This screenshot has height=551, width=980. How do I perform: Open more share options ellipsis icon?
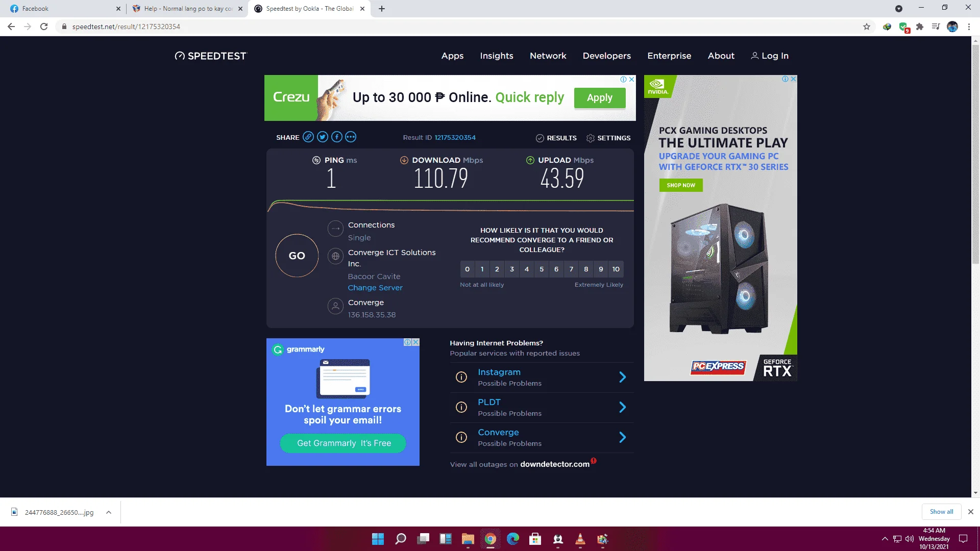click(351, 137)
